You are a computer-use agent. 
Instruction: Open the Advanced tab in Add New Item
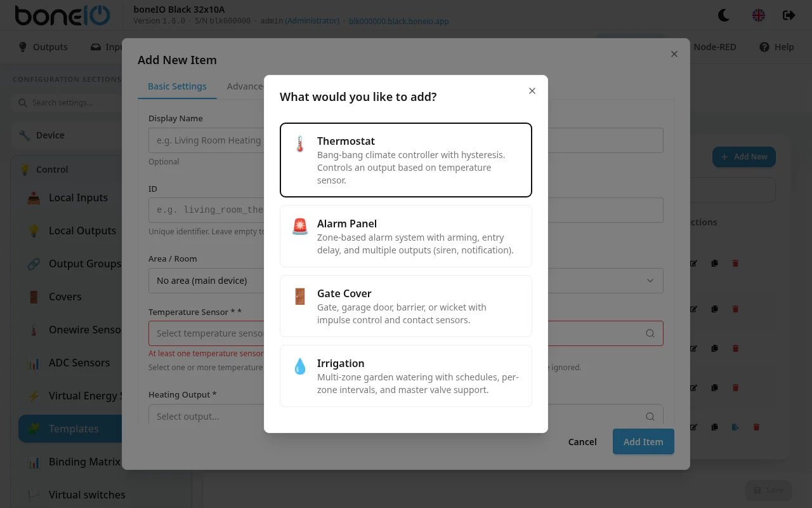tap(246, 86)
